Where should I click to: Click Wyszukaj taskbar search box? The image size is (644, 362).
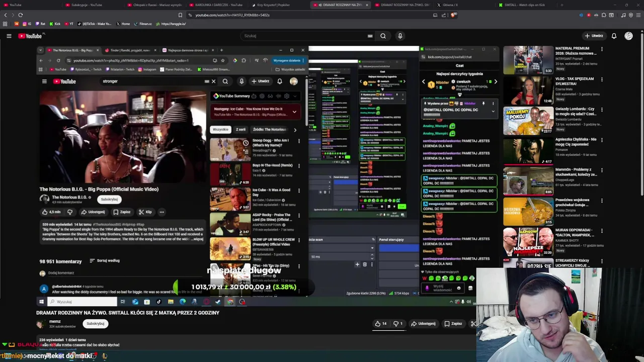coord(82,302)
